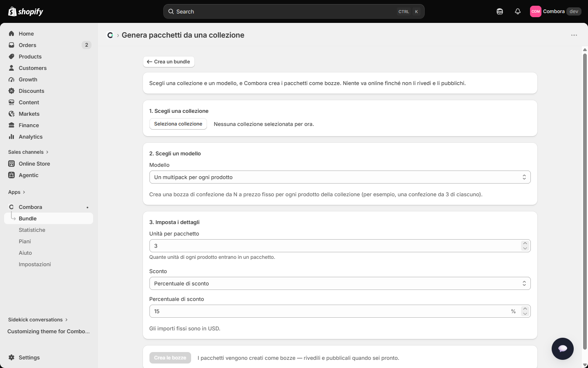Open Statistiche in Combora menu

pyautogui.click(x=32, y=230)
